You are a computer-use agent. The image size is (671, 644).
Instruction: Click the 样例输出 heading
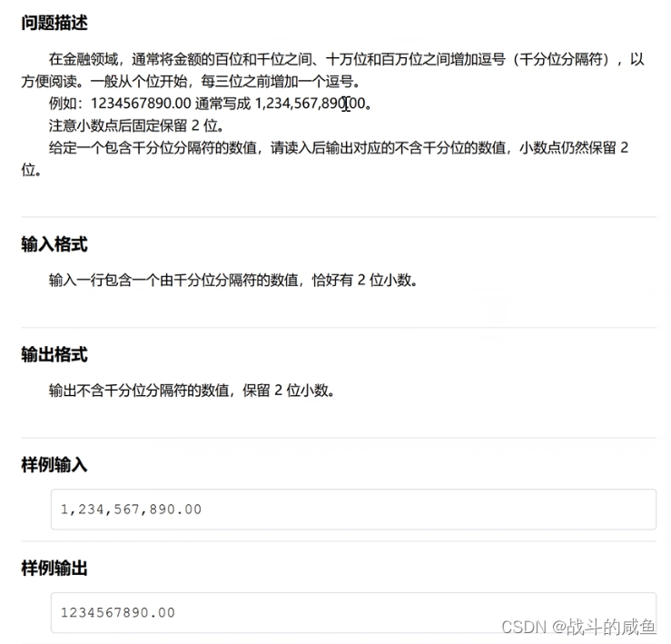coord(54,569)
